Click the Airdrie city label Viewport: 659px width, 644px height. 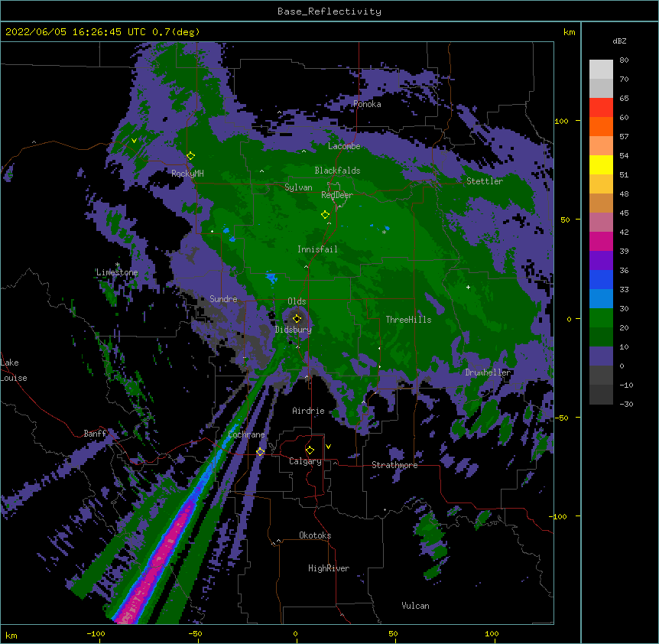[x=309, y=411]
